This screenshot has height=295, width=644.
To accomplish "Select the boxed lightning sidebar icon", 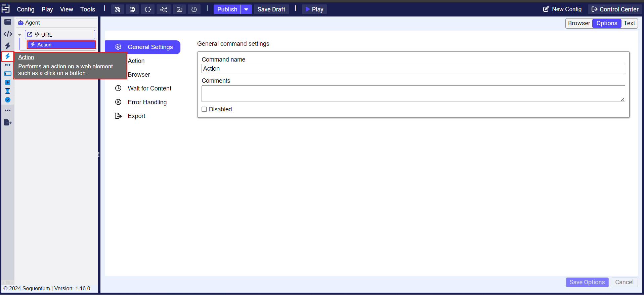I will coord(8,82).
